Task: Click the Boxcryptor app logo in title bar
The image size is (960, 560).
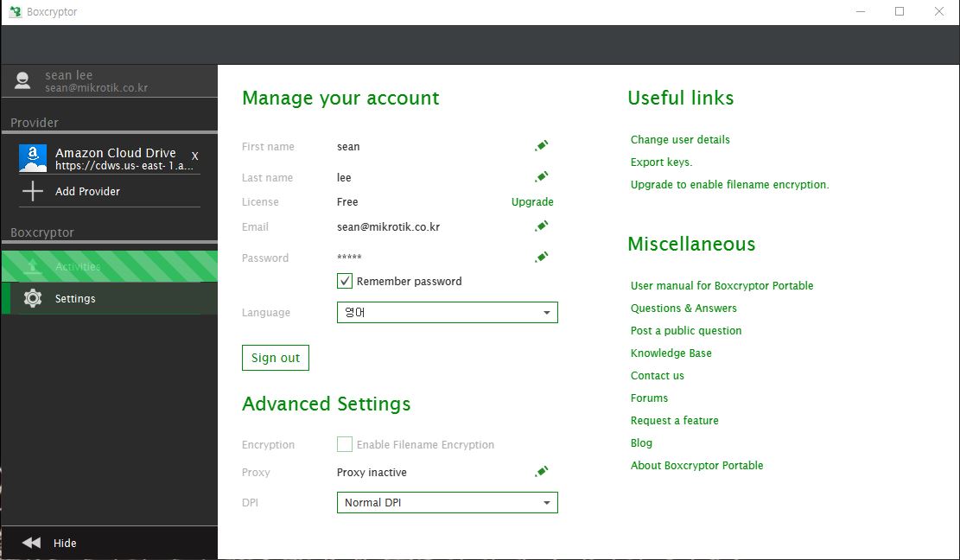Action: (x=16, y=11)
